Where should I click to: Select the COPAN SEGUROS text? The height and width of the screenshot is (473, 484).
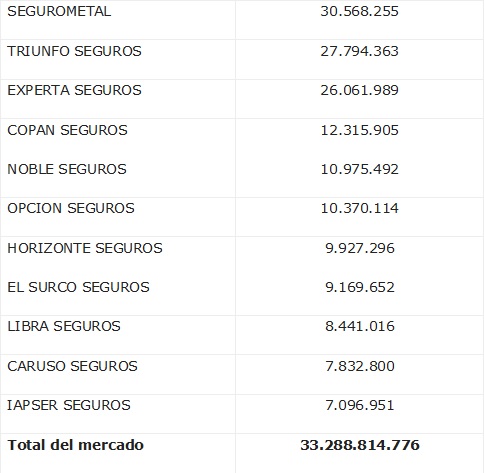[67, 130]
